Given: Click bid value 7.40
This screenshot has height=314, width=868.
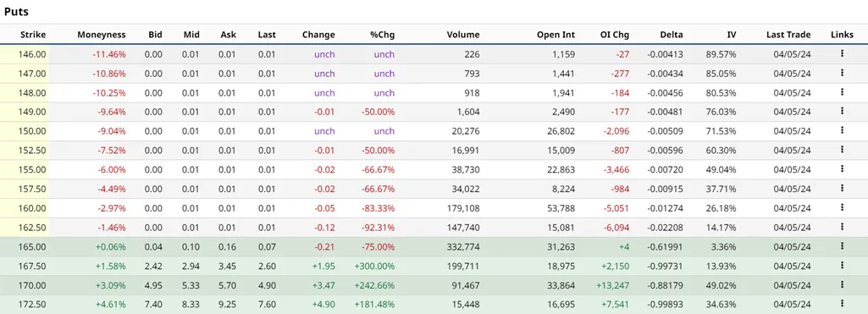Looking at the screenshot, I should coord(154,305).
